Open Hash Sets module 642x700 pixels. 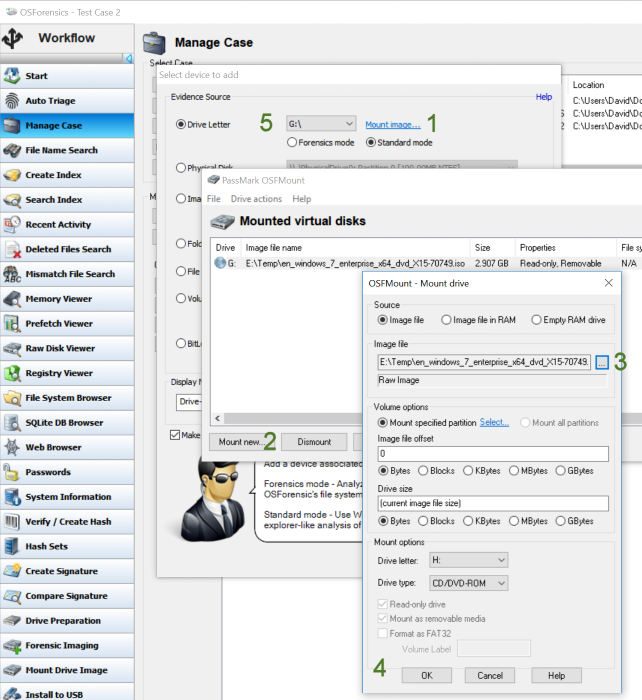67,546
